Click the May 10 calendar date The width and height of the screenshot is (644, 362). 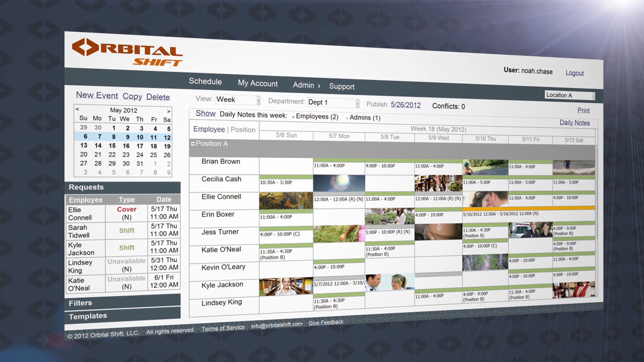(x=140, y=137)
